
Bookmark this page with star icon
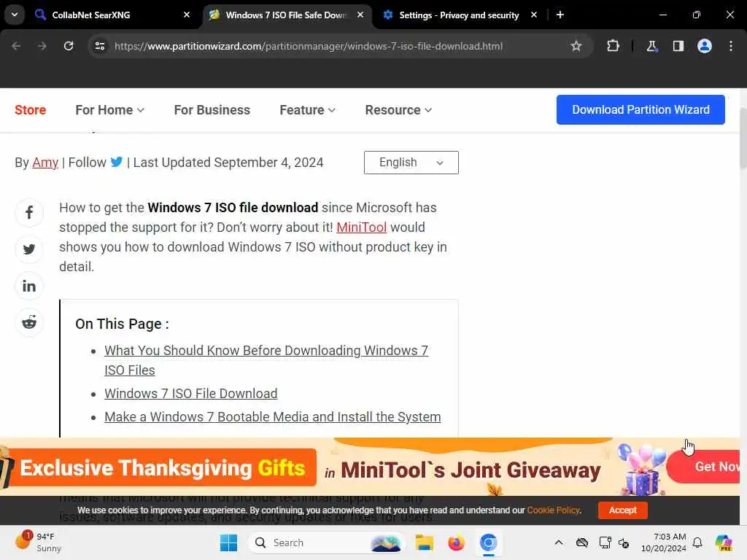[x=576, y=46]
